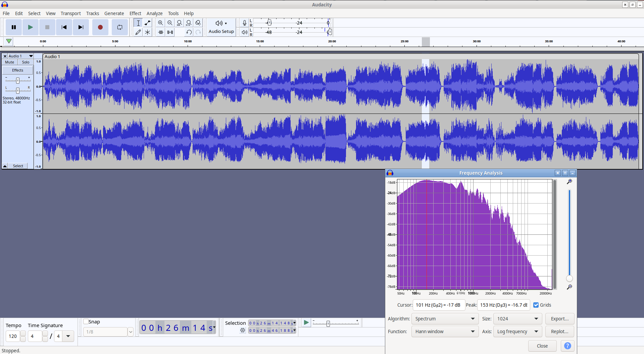This screenshot has height=354, width=644.
Task: Trim audio outside the selection
Action: 161,32
